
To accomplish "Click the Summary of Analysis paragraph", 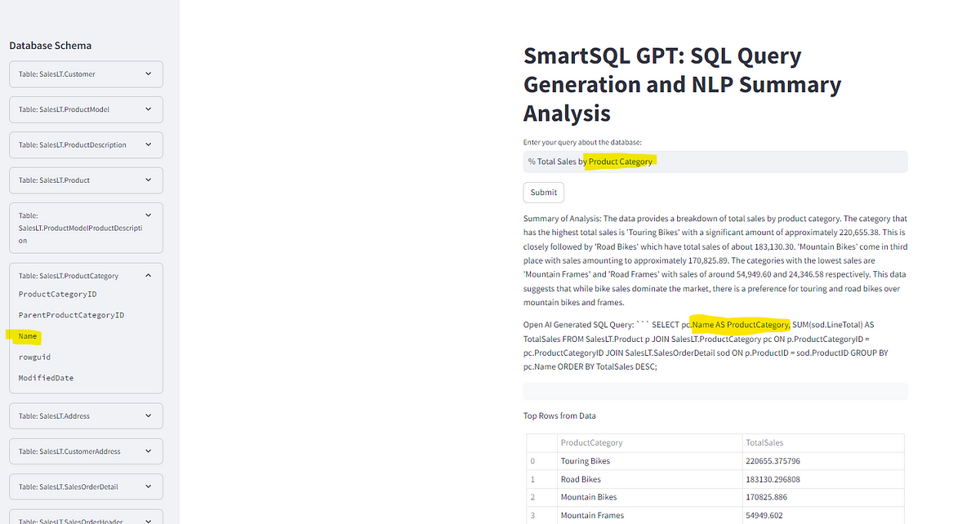I will 715,260.
